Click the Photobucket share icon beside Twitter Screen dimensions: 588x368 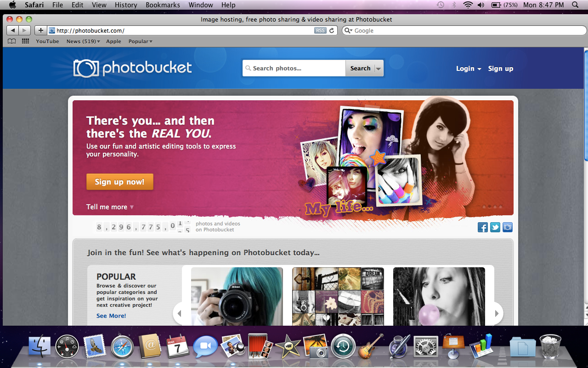(x=508, y=227)
